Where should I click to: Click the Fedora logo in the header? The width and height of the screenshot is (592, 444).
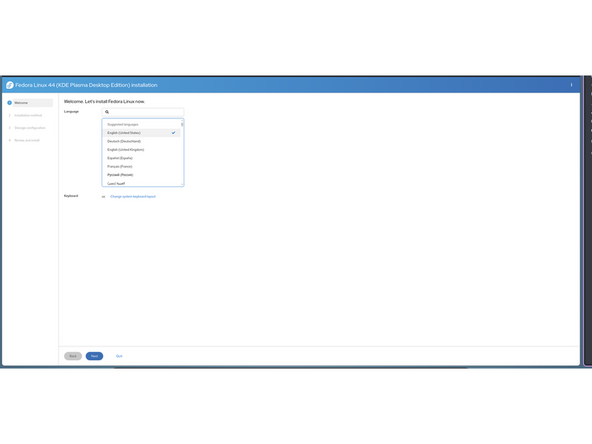[x=10, y=85]
